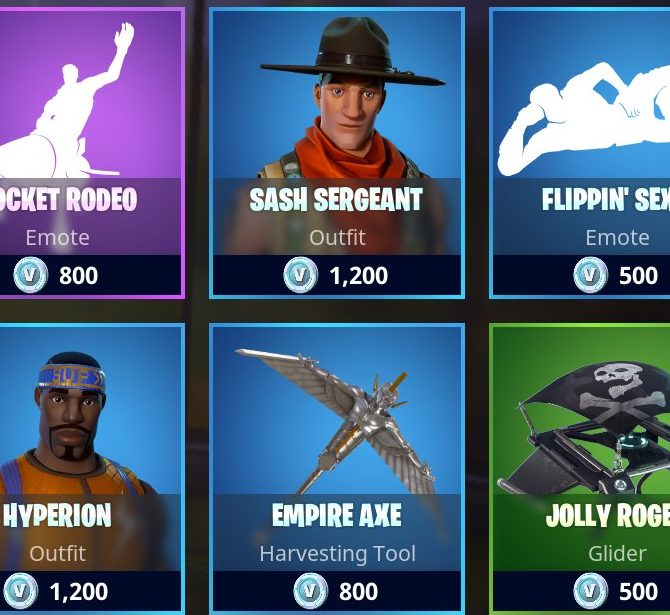Viewport: 670px width, 615px height.
Task: Click V-Bucks coin icon on Jolly Roger
Action: [x=590, y=591]
